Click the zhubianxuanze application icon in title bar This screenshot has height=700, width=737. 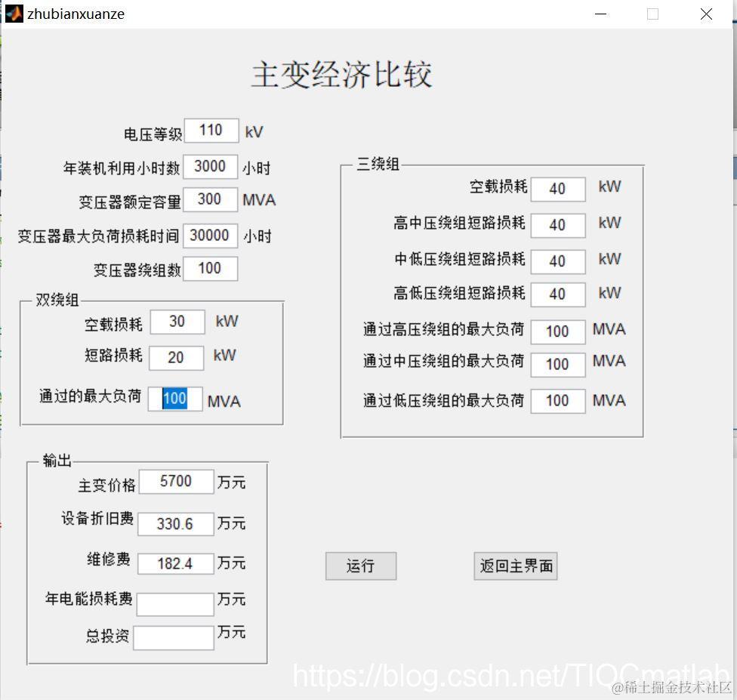click(13, 13)
